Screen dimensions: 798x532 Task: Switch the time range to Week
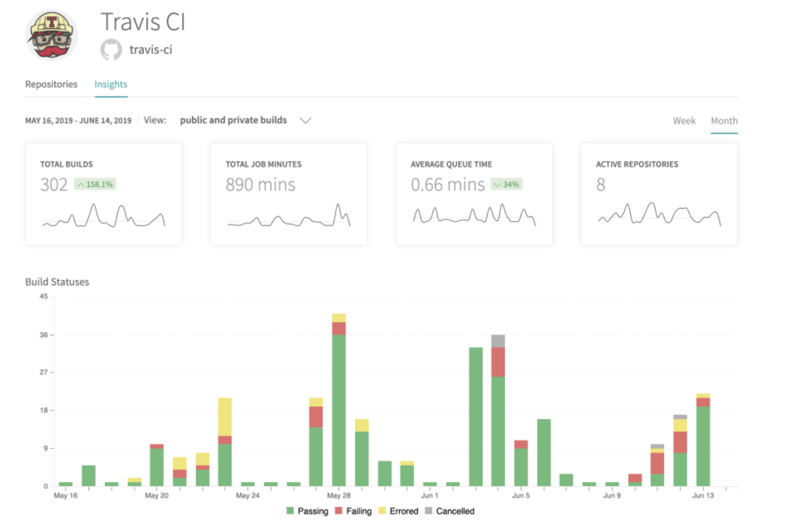(684, 121)
